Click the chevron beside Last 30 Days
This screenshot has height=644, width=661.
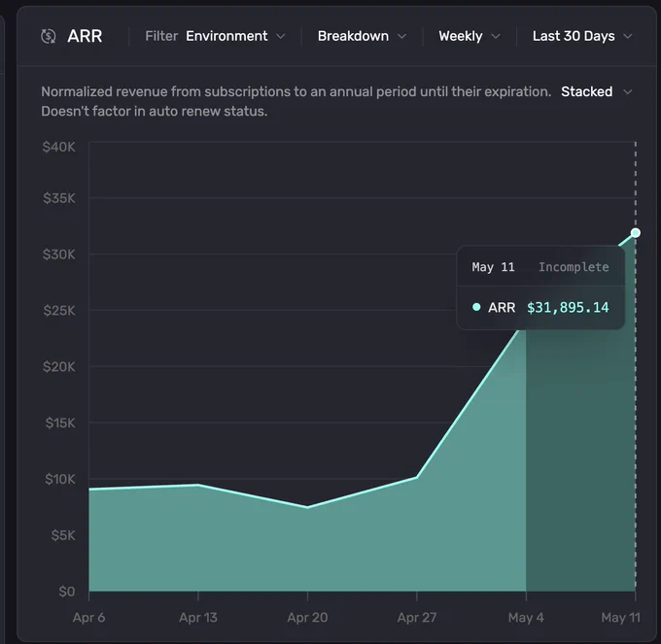pos(628,37)
